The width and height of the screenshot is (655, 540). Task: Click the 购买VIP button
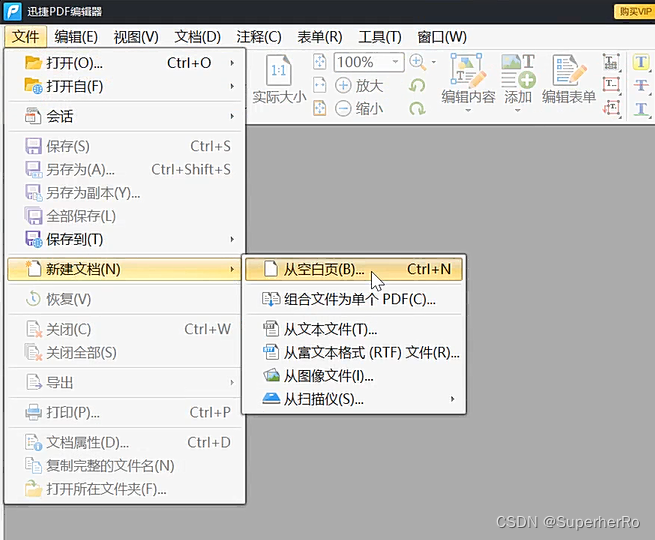(634, 11)
